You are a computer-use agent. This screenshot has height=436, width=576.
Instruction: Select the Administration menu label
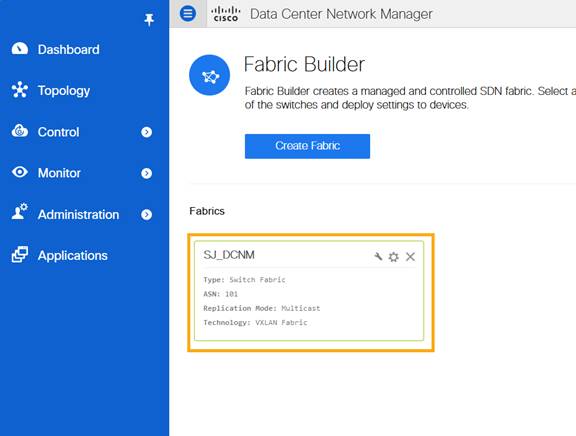(x=78, y=215)
